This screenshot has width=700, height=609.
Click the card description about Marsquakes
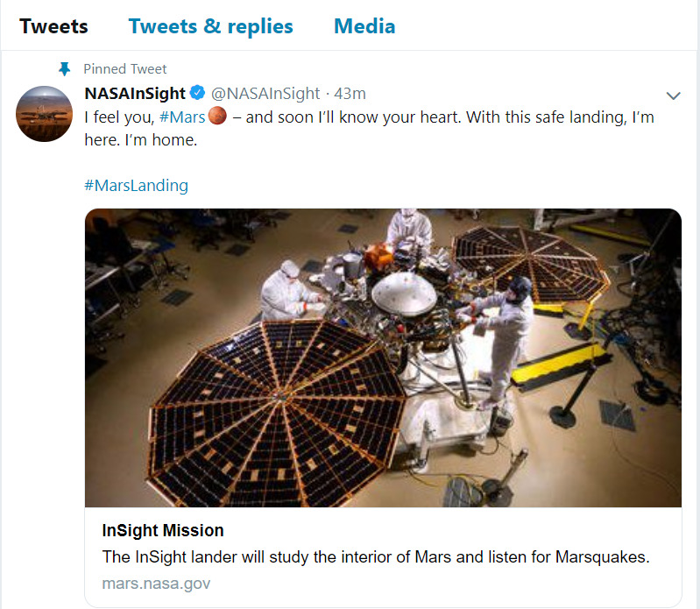376,556
